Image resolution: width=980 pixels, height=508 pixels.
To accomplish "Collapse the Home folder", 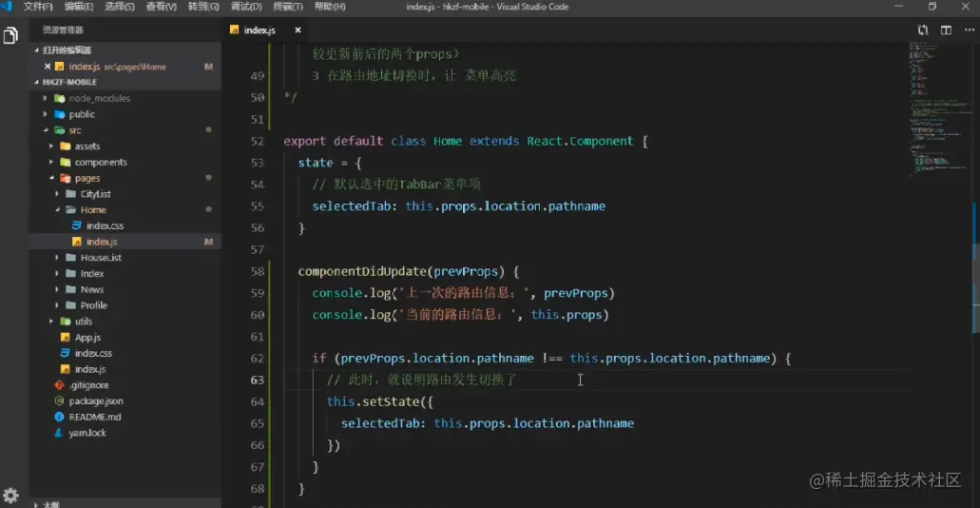I will click(125, 210).
